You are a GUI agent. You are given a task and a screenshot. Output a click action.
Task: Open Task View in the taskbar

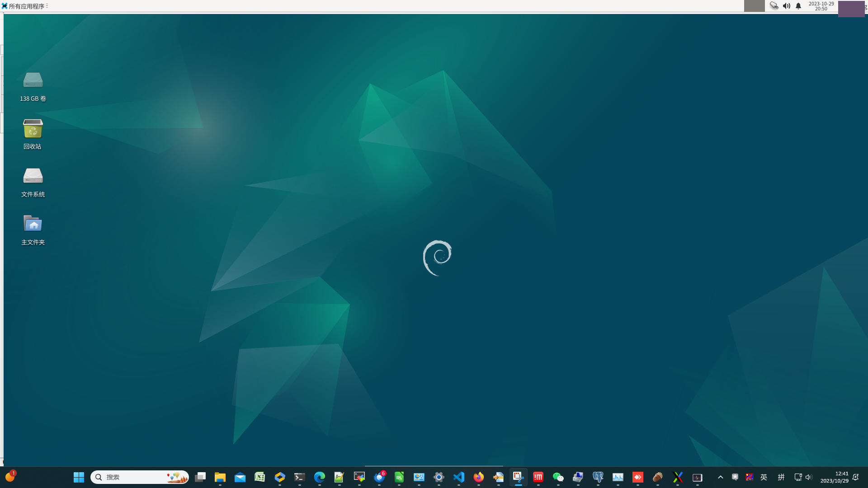coord(200,477)
